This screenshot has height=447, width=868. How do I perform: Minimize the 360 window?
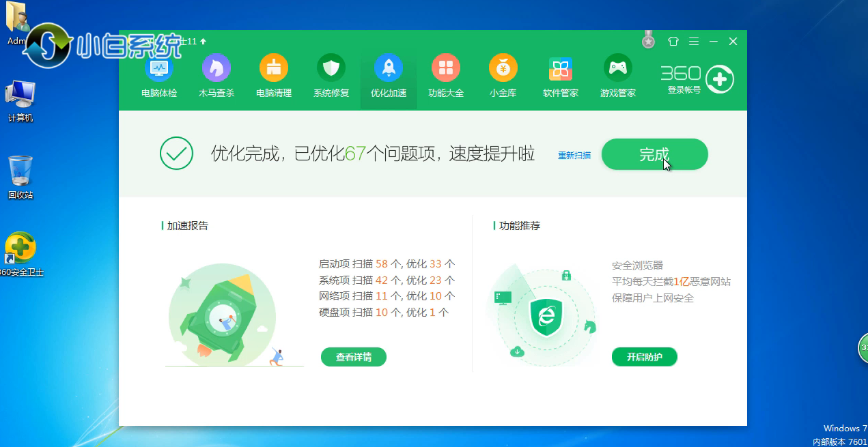(713, 42)
